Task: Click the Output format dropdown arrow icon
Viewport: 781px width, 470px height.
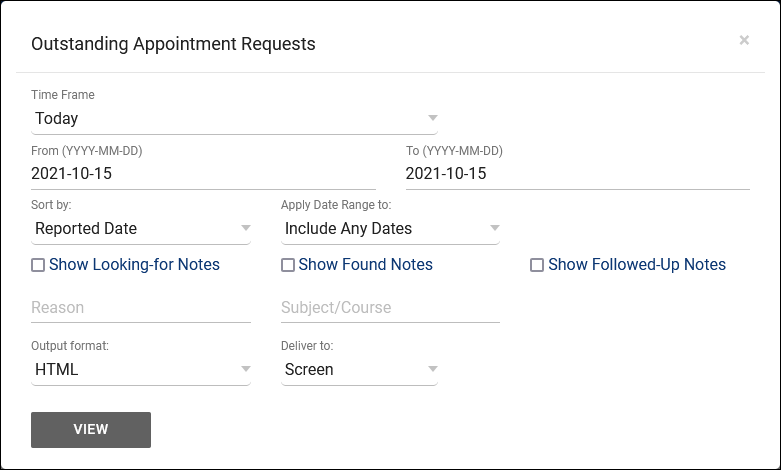Action: tap(245, 369)
